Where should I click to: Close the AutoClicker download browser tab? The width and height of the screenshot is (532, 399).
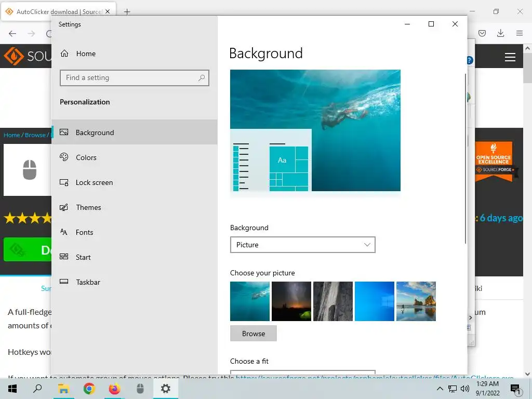108,11
